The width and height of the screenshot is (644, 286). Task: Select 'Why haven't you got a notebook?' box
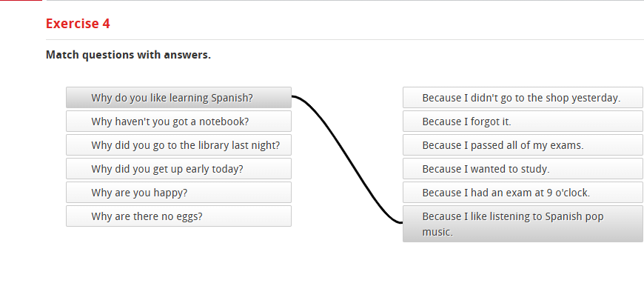pyautogui.click(x=178, y=122)
